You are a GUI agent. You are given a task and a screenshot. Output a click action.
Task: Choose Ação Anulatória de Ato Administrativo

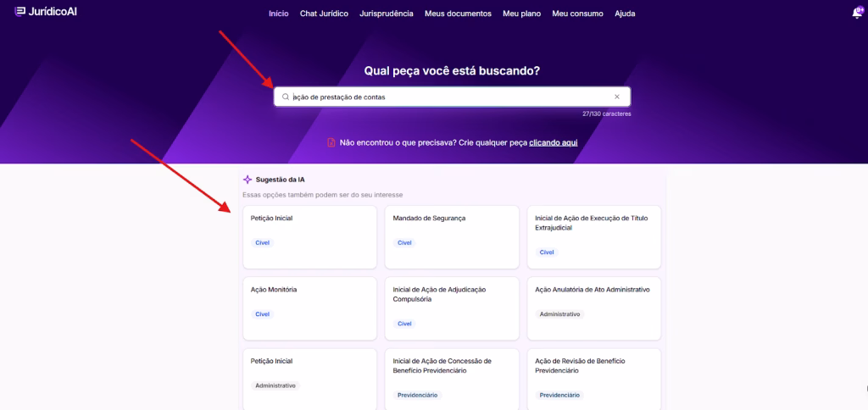594,308
